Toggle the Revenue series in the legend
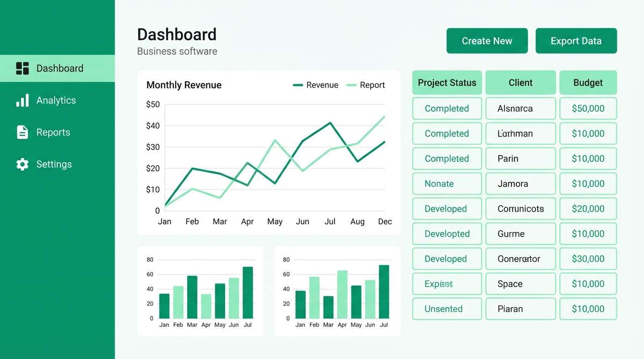Image resolution: width=644 pixels, height=359 pixels. click(x=315, y=85)
